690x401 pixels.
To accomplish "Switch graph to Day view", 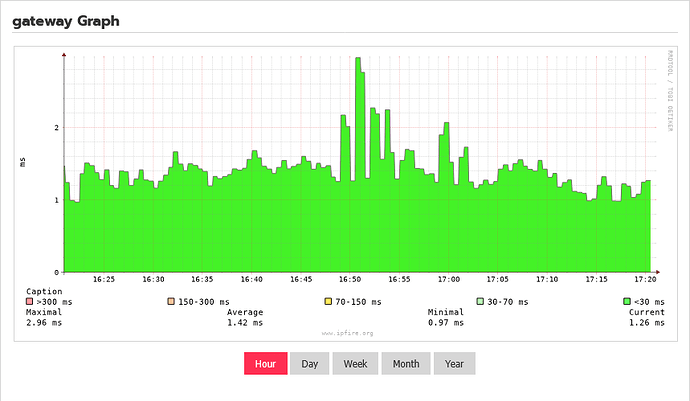I will tap(309, 364).
